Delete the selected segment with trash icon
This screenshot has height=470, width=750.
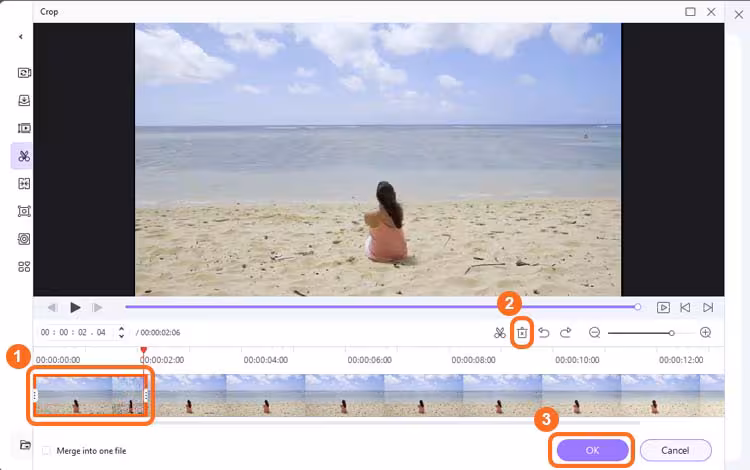522,332
